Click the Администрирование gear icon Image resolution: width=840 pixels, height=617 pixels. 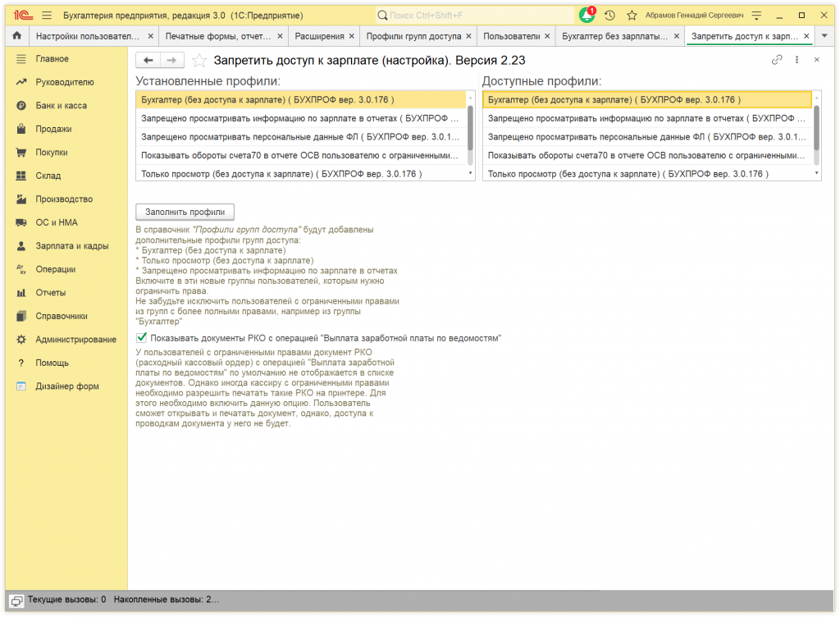(21, 340)
